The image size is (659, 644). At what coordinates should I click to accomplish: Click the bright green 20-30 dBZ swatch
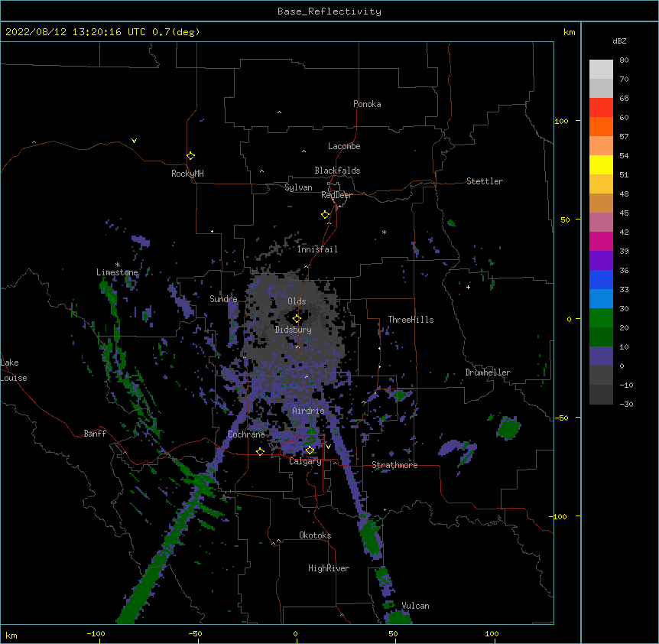pyautogui.click(x=601, y=318)
